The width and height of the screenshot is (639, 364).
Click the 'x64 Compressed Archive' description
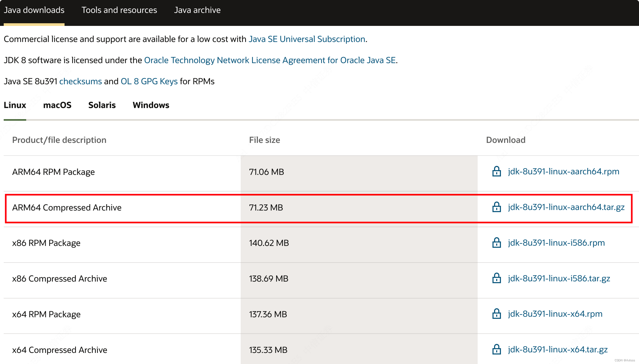60,350
